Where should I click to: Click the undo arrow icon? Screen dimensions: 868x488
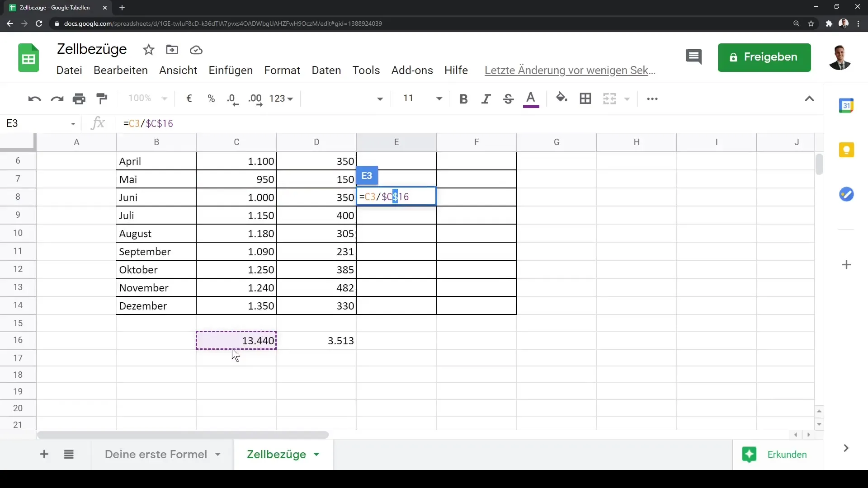33,99
